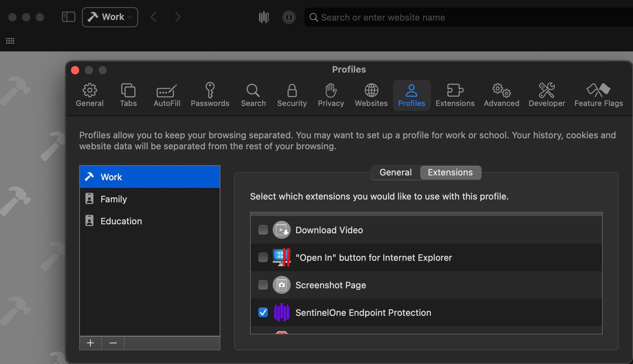The image size is (633, 364).
Task: Switch to the General profile tab
Action: click(x=395, y=172)
